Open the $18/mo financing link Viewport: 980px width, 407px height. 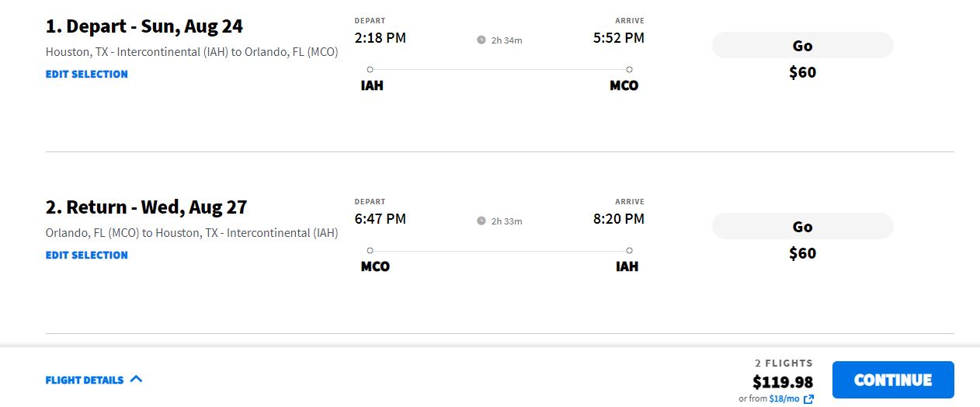click(784, 399)
